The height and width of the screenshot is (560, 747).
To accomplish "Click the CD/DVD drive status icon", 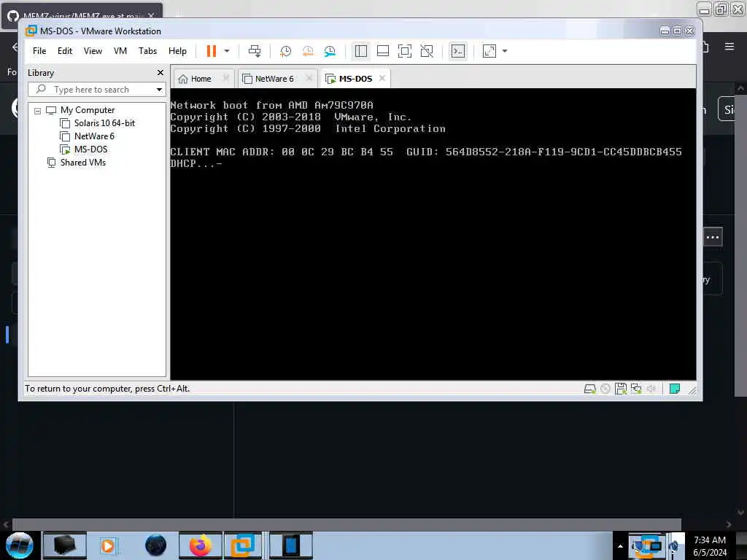I will 605,389.
